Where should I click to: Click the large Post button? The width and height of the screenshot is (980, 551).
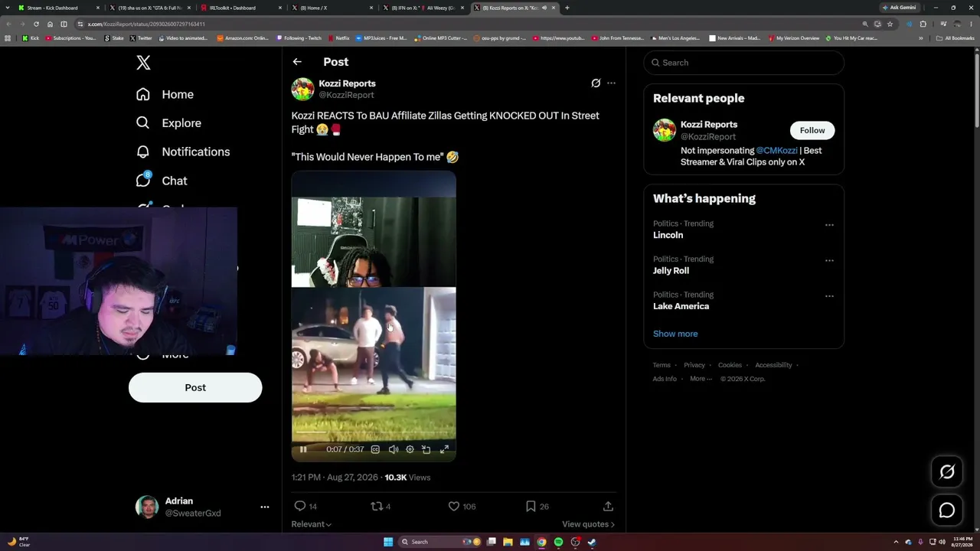click(x=195, y=387)
